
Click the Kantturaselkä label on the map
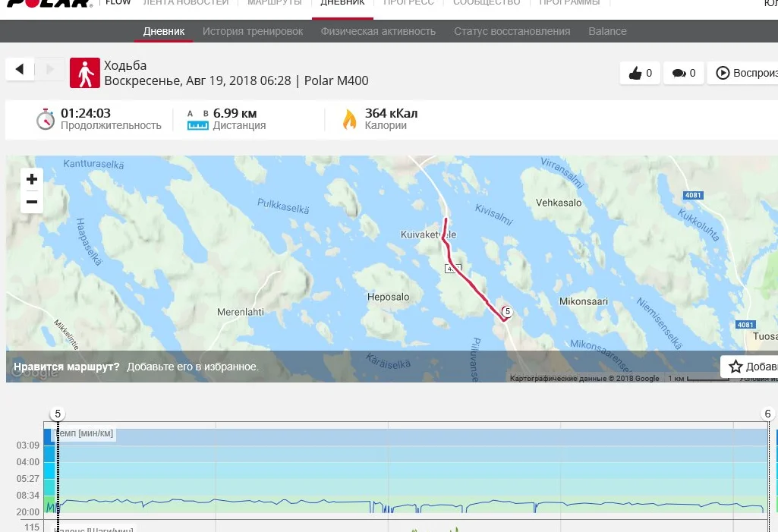click(94, 164)
